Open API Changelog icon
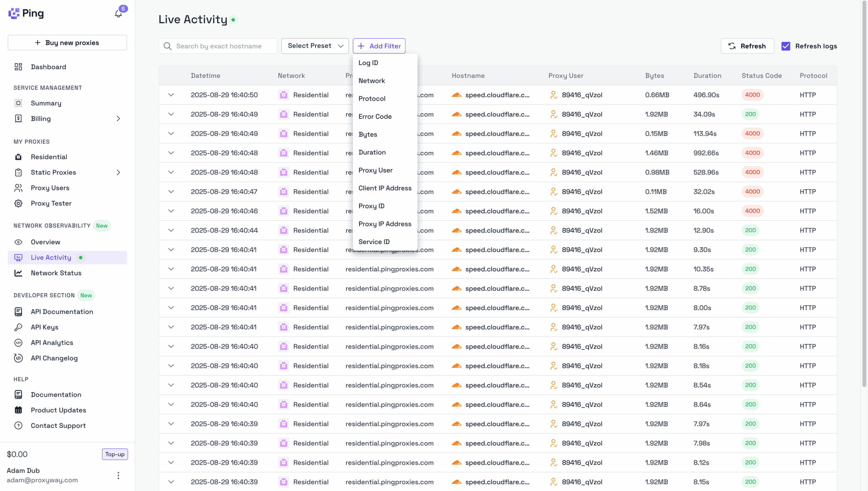The height and width of the screenshot is (491, 868). click(x=18, y=358)
